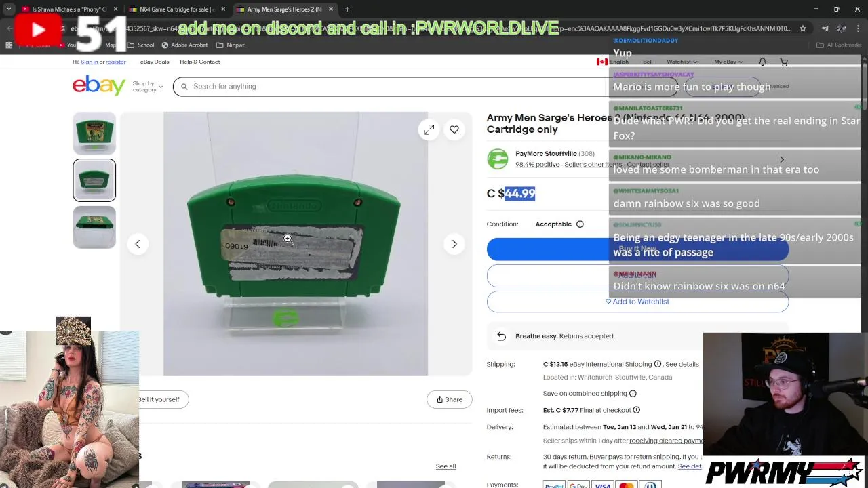Image resolution: width=868 pixels, height=488 pixels.
Task: Open shipping See details link
Action: click(x=682, y=364)
